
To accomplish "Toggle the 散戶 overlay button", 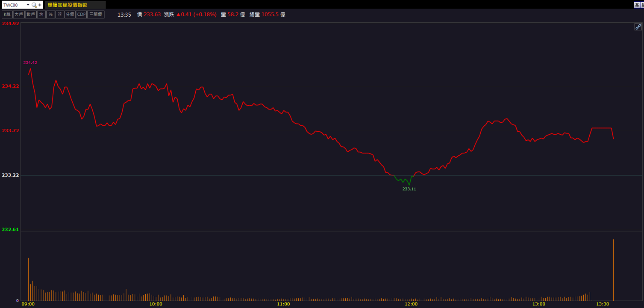I will (30, 15).
